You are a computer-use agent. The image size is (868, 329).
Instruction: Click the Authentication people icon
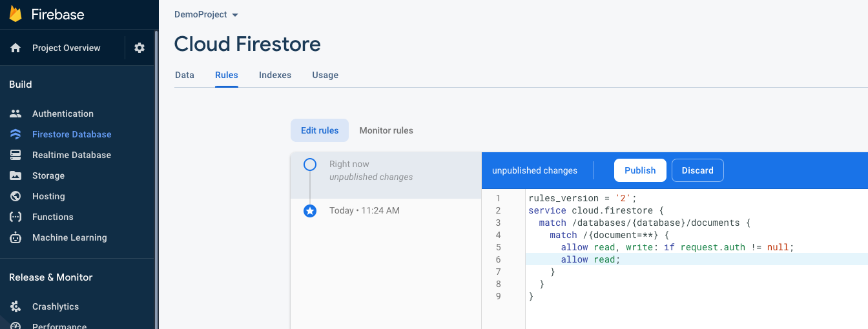(15, 114)
